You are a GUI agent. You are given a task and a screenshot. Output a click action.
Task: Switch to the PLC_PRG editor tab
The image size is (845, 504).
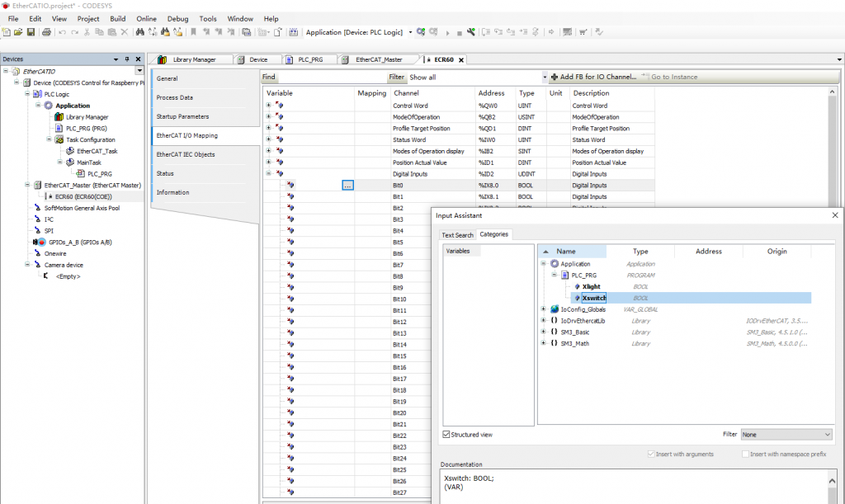[310, 59]
